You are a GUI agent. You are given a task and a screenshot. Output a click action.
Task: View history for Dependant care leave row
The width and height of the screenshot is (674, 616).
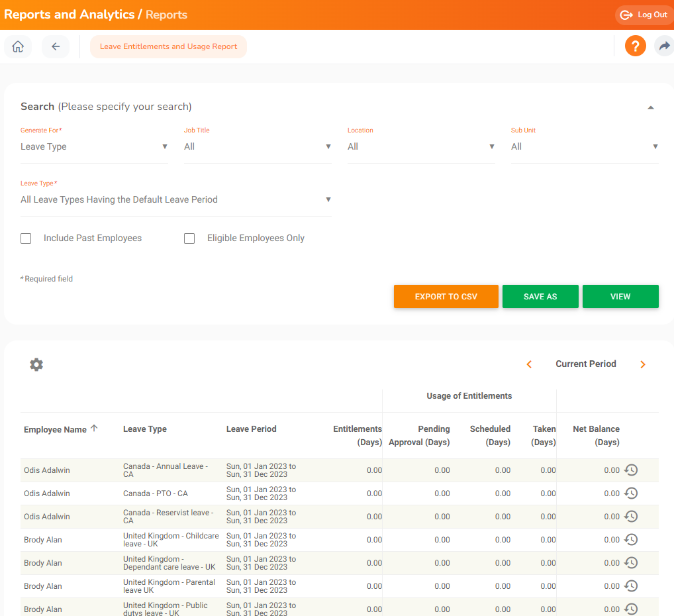coord(631,563)
